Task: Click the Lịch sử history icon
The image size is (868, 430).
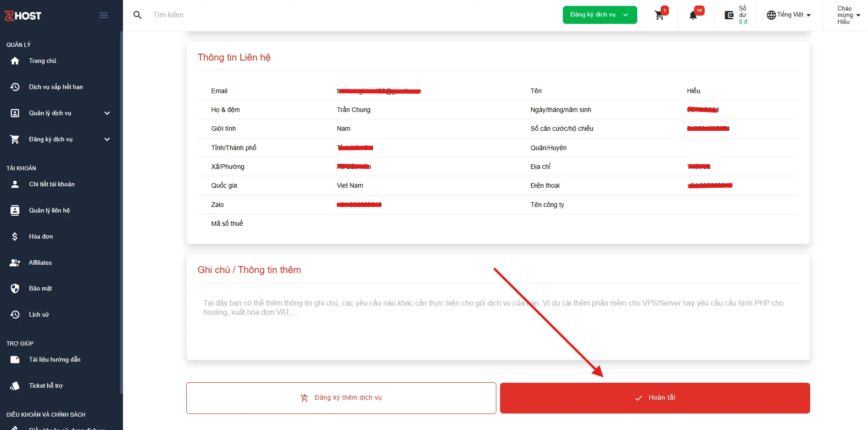Action: [15, 314]
